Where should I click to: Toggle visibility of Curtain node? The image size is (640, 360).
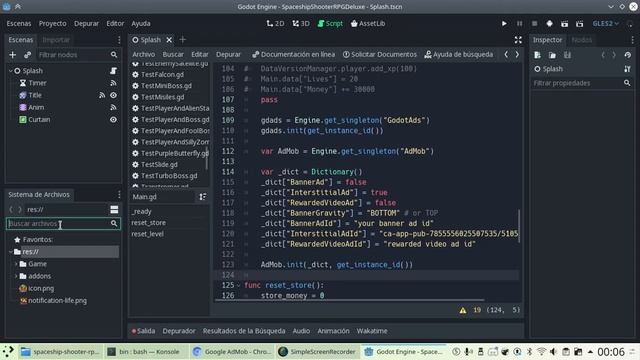pyautogui.click(x=113, y=120)
